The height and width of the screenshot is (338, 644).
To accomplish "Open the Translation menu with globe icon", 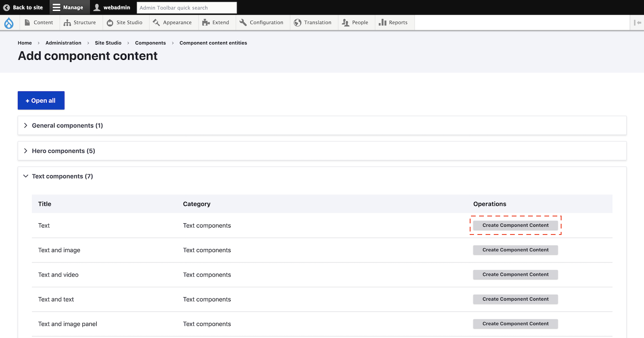I will coord(313,23).
